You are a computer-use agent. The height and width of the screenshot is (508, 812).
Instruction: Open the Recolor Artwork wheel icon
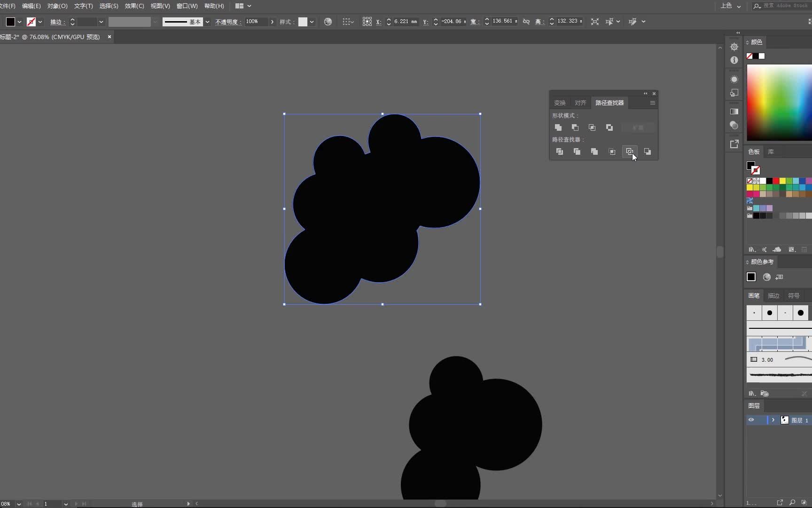[x=328, y=22]
